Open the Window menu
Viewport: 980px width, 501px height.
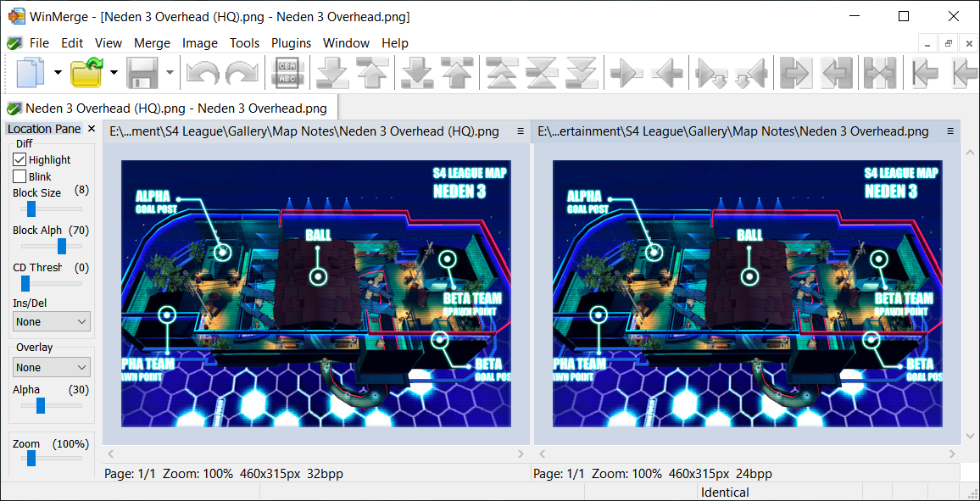346,43
